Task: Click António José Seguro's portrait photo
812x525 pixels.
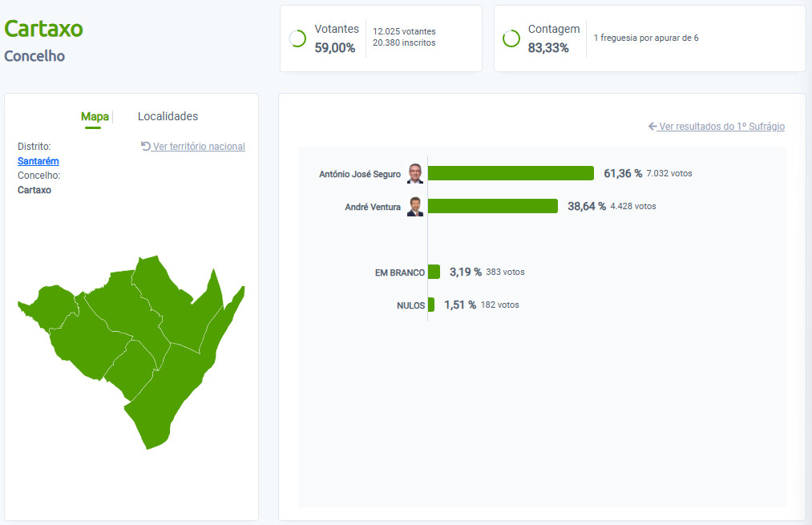Action: 414,173
